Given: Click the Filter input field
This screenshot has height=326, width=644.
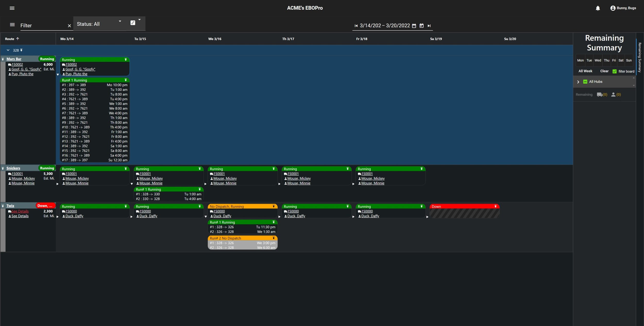Looking at the screenshot, I should coord(43,25).
